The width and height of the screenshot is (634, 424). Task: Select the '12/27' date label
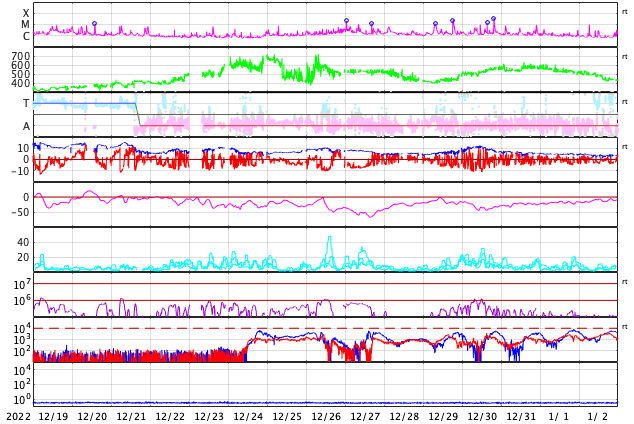click(x=365, y=417)
